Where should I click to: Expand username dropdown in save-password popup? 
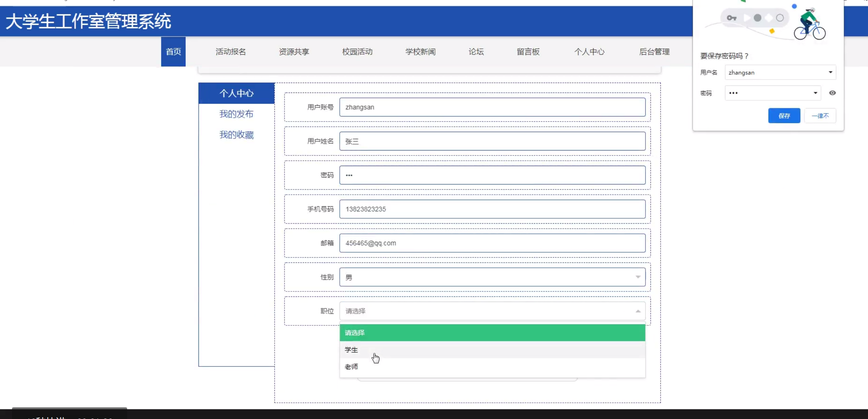click(830, 72)
